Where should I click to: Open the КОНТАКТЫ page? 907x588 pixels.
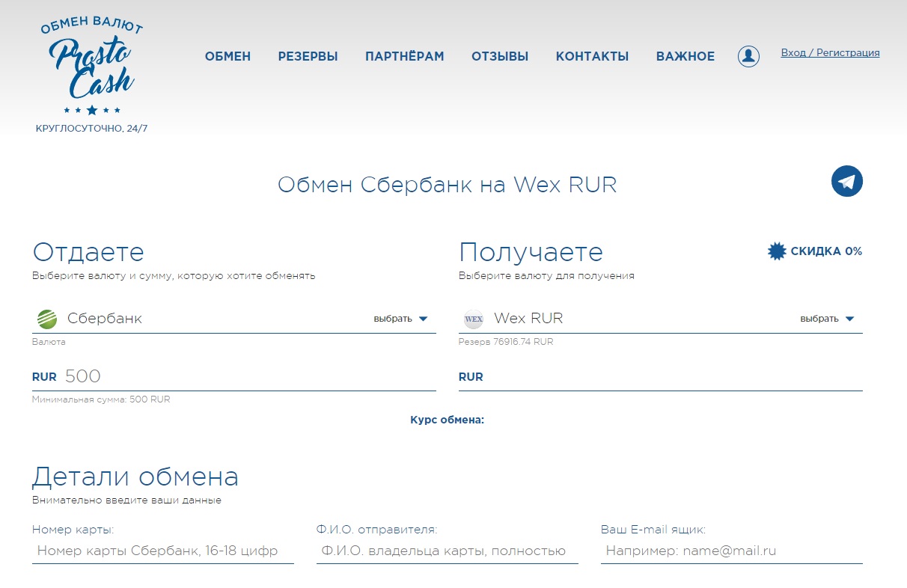pos(593,56)
